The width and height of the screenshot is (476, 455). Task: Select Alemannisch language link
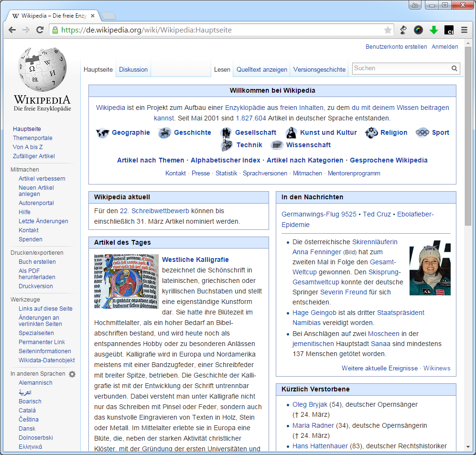(35, 383)
